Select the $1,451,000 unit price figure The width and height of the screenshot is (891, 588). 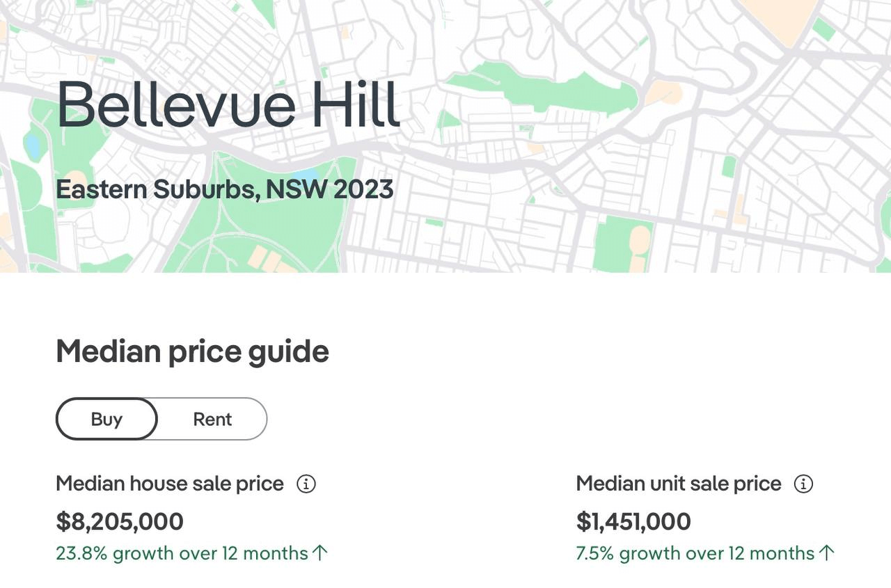click(633, 521)
